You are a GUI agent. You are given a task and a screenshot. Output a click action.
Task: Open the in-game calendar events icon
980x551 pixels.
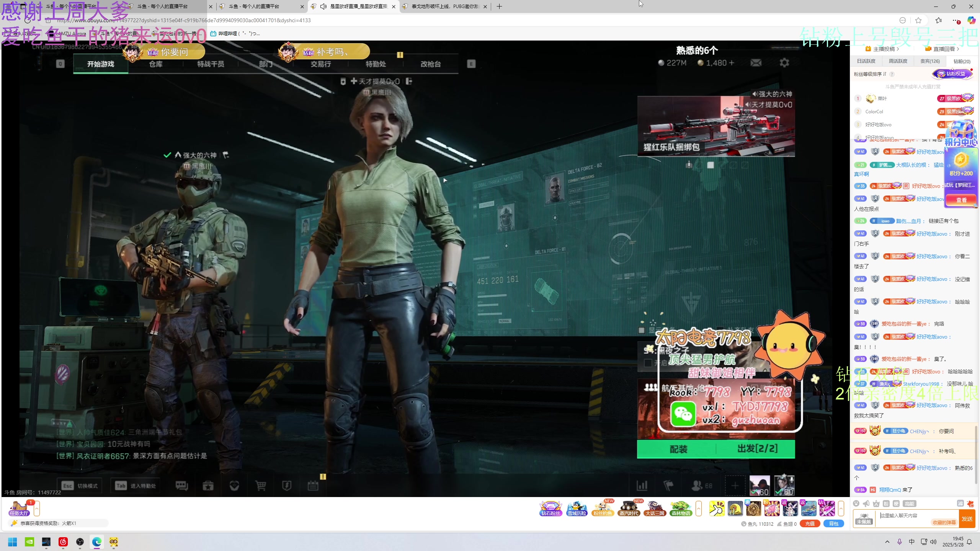pos(313,486)
